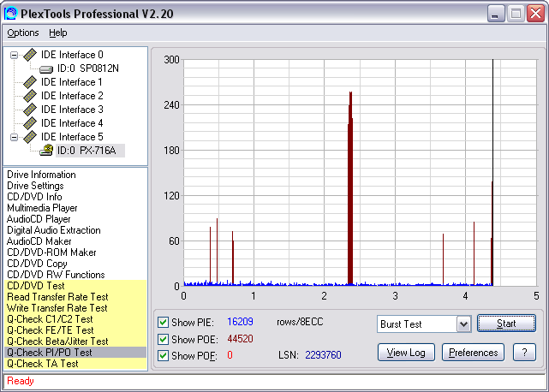Click the PX-716A optical drive icon
The height and width of the screenshot is (392, 549).
click(x=46, y=150)
